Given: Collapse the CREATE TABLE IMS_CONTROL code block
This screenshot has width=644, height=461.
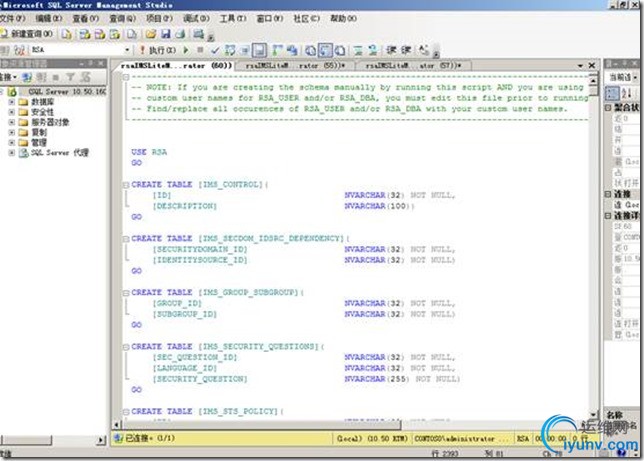Looking at the screenshot, I should (x=126, y=185).
